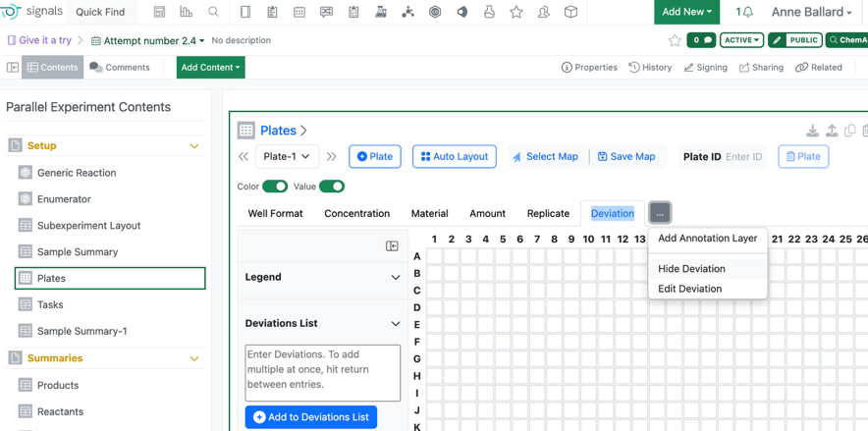Choose Edit Deviation from menu
The width and height of the screenshot is (868, 431).
tap(708, 289)
